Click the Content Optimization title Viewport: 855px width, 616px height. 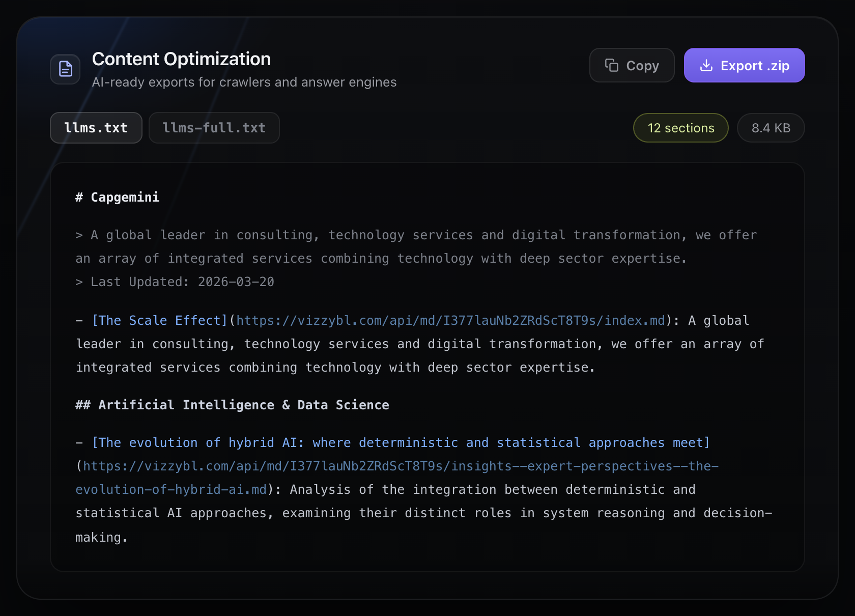click(x=181, y=59)
